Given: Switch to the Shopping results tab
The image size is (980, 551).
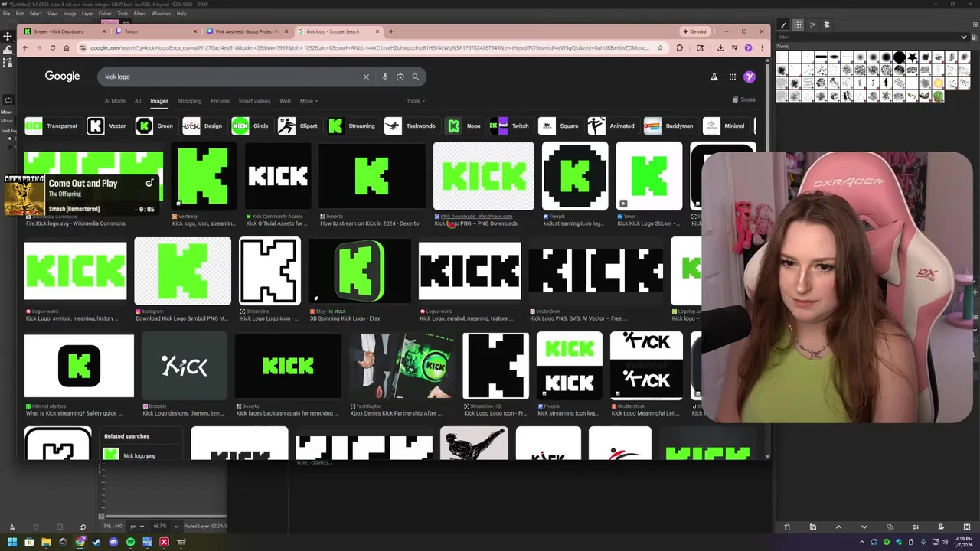Looking at the screenshot, I should point(189,101).
